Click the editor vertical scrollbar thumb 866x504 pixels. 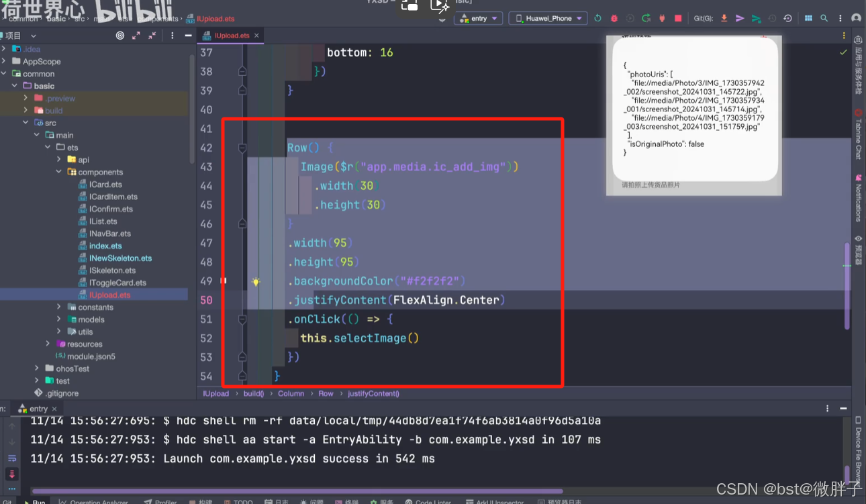coord(847,285)
